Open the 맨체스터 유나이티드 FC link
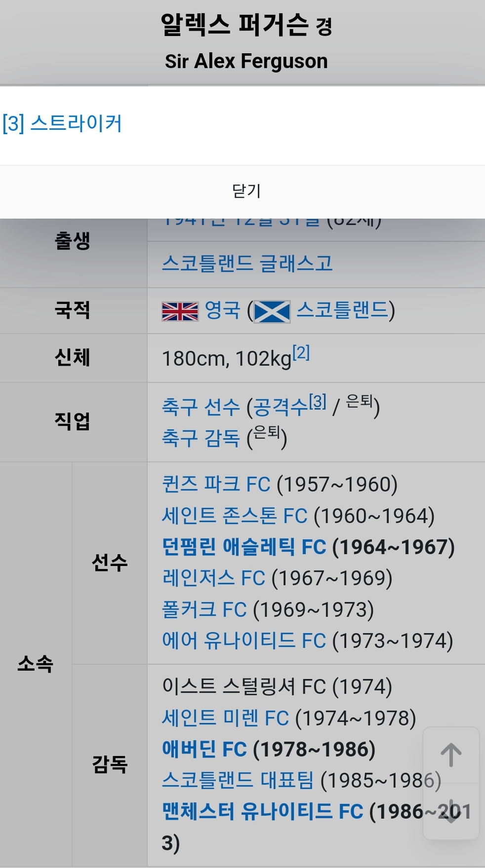485x868 pixels. (x=262, y=811)
